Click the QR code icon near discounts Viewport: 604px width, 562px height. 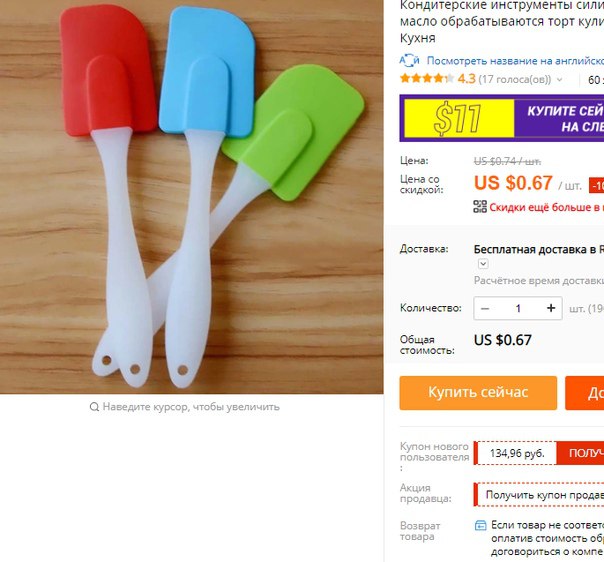click(x=480, y=206)
